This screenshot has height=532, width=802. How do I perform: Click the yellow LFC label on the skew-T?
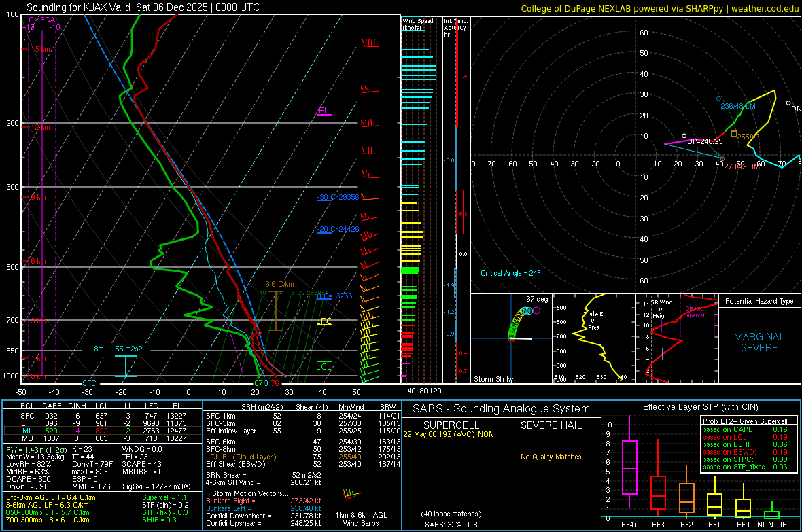point(324,321)
